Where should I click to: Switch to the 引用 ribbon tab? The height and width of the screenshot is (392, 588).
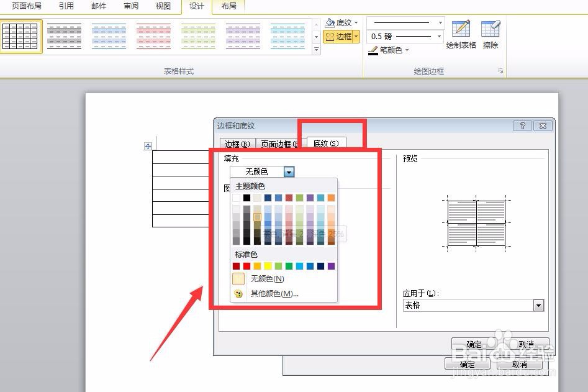[66, 6]
